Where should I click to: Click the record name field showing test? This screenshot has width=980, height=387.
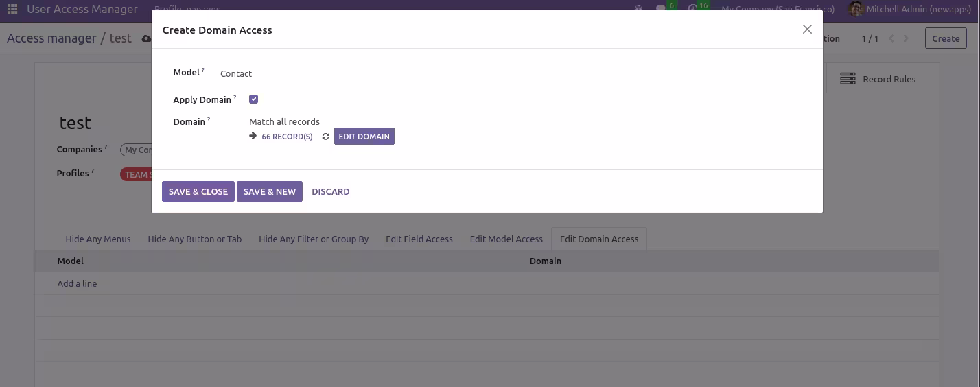[75, 123]
